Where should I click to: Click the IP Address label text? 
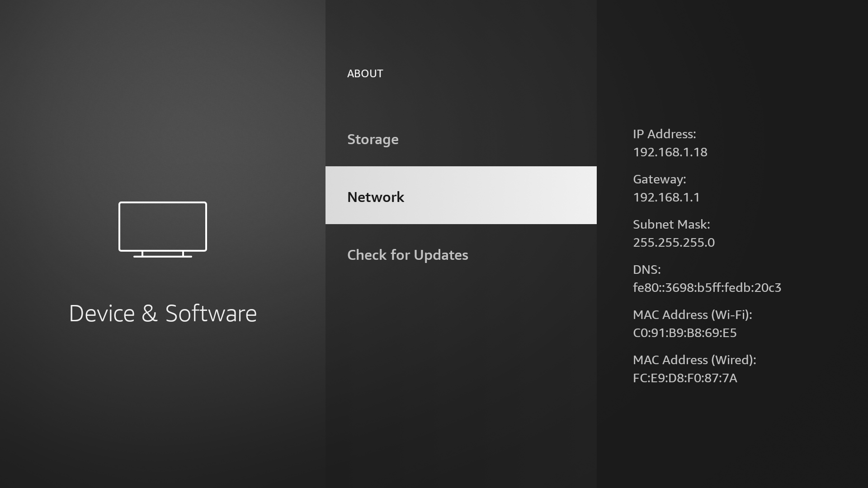click(664, 134)
